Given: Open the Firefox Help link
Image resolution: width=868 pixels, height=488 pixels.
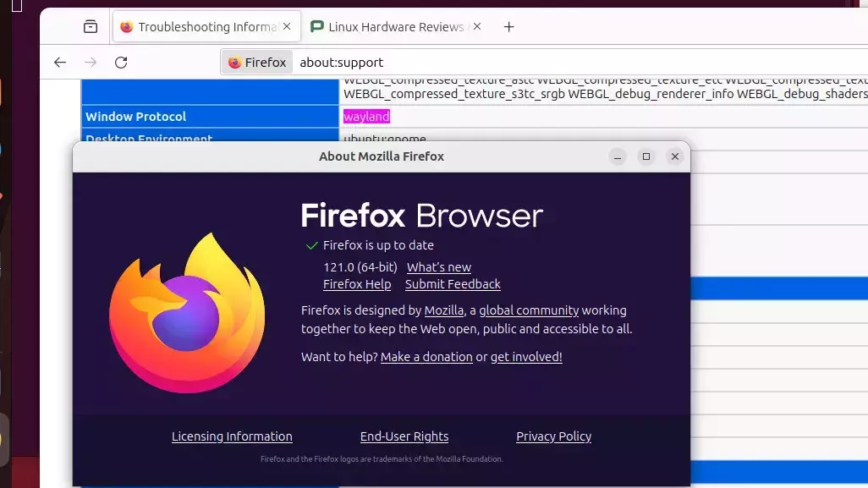Looking at the screenshot, I should (x=357, y=284).
